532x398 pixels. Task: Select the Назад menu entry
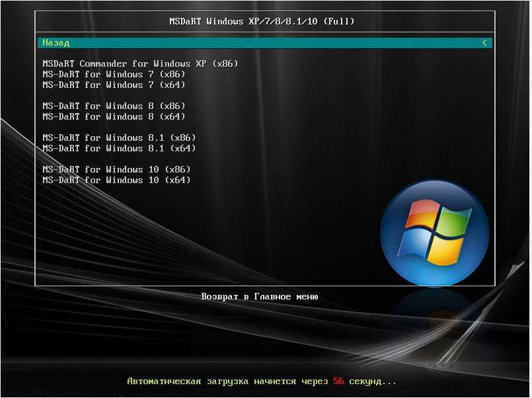[x=56, y=43]
